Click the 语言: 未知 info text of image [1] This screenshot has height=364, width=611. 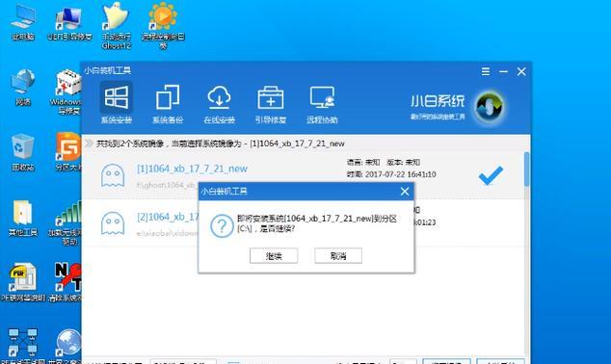click(363, 163)
